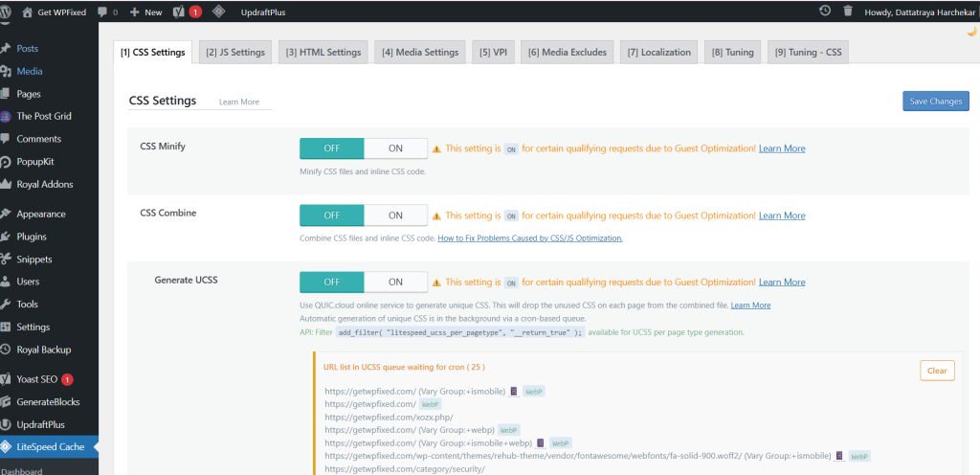980x475 pixels.
Task: Click the Snippets scissors icon
Action: click(x=6, y=260)
